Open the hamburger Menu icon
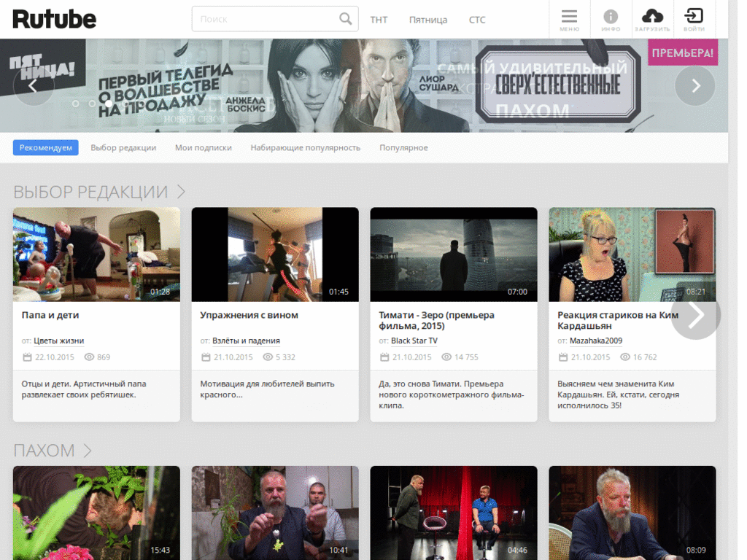The width and height of the screenshot is (747, 560). (x=569, y=19)
